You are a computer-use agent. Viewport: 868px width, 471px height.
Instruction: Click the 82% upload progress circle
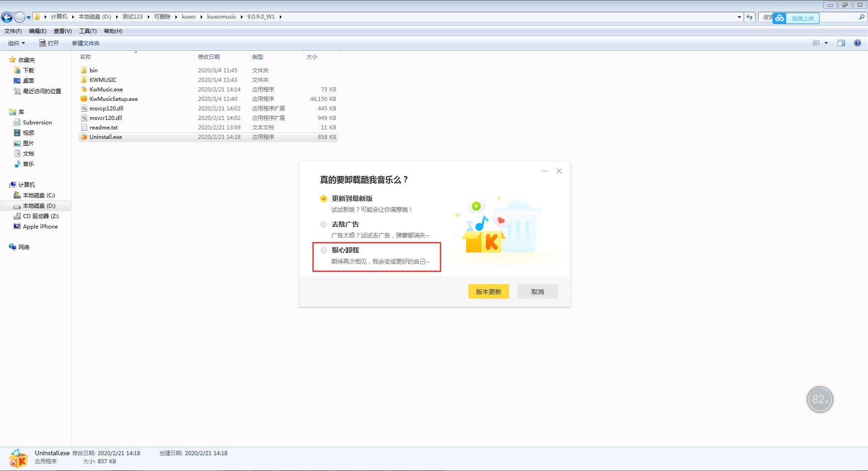point(820,399)
